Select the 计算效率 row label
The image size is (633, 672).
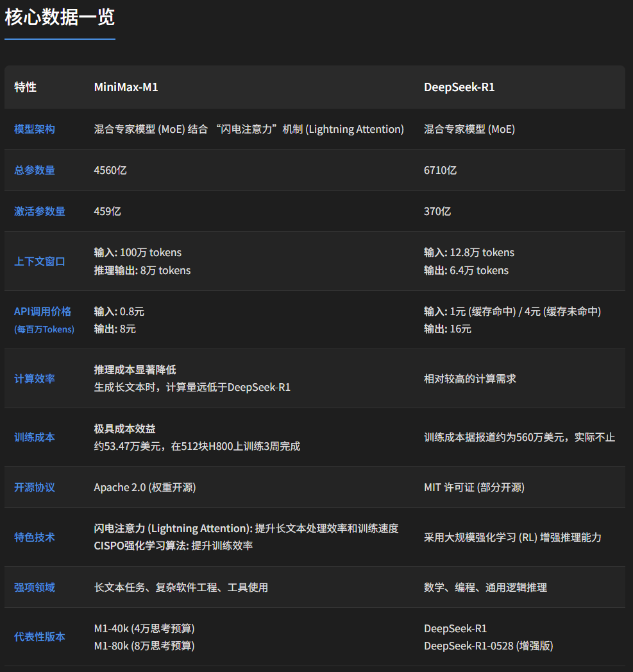pos(34,379)
